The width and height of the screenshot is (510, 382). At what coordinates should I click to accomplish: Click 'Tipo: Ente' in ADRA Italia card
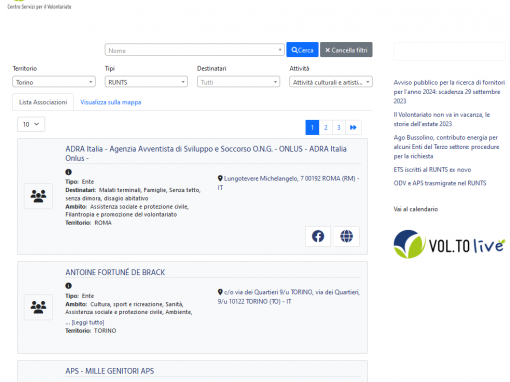[80, 182]
